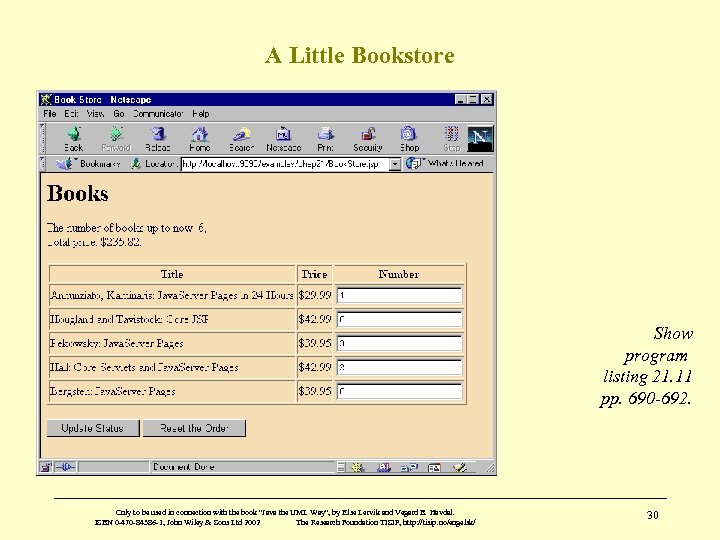Viewport: 720px width, 540px height.
Task: Open the View menu
Action: pos(96,113)
